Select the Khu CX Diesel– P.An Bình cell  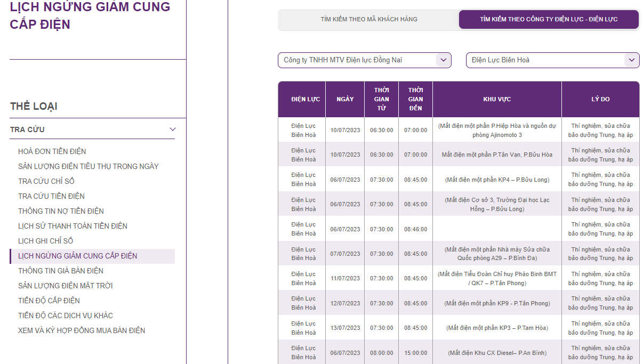(x=497, y=353)
